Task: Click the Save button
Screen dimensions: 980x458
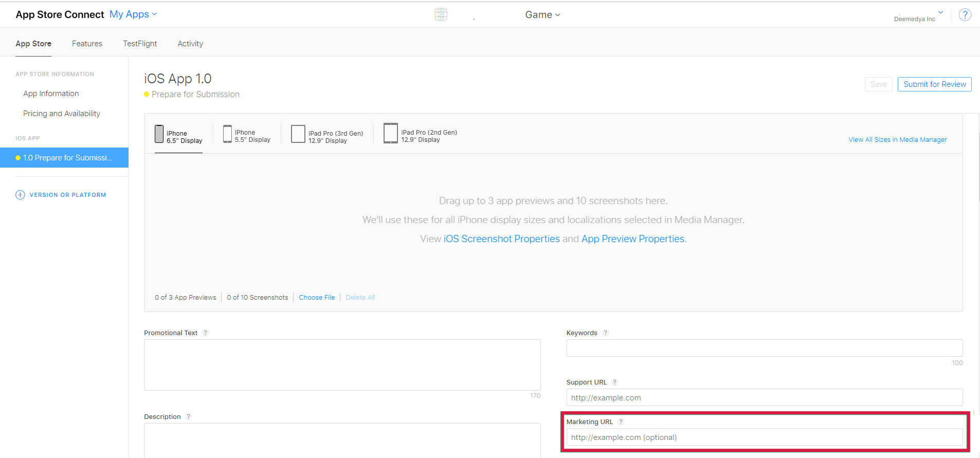Action: [878, 84]
